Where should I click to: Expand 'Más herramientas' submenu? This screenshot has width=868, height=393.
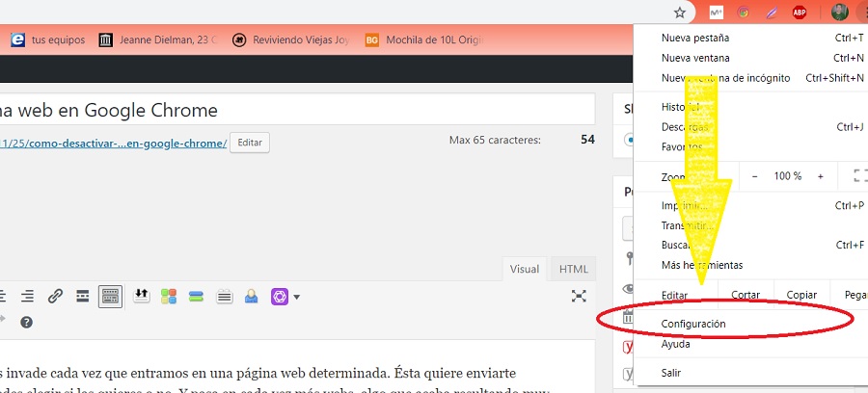[x=751, y=265]
